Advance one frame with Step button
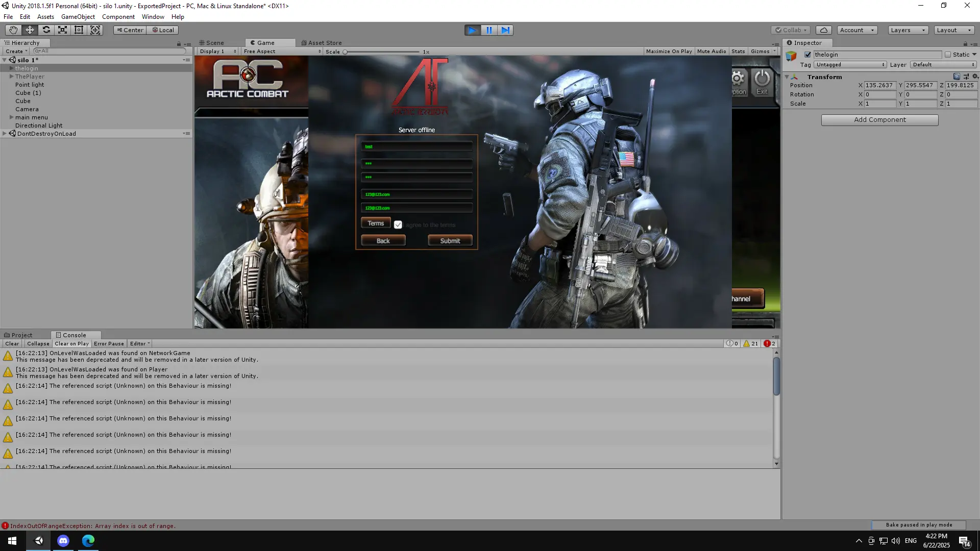This screenshot has width=980, height=551. coord(505,30)
